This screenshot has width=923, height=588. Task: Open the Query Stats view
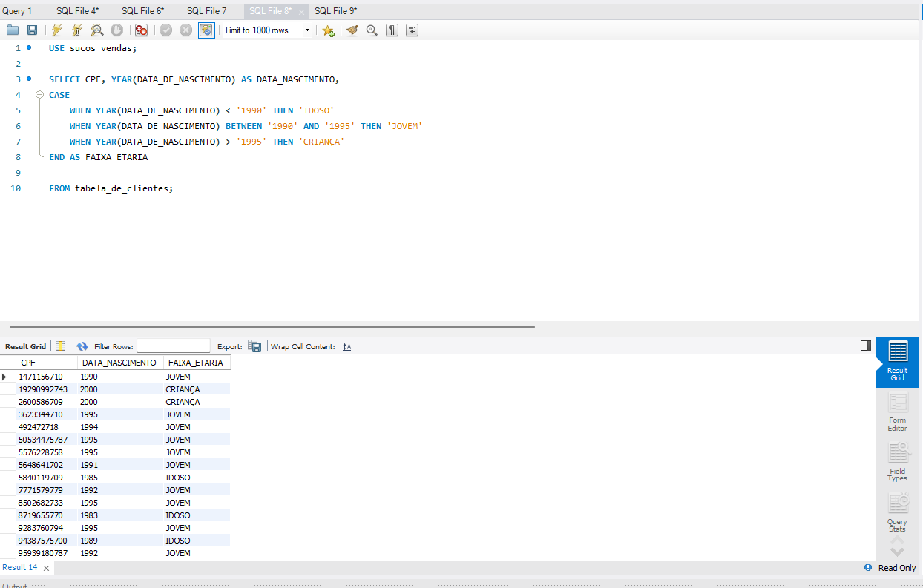point(897,512)
